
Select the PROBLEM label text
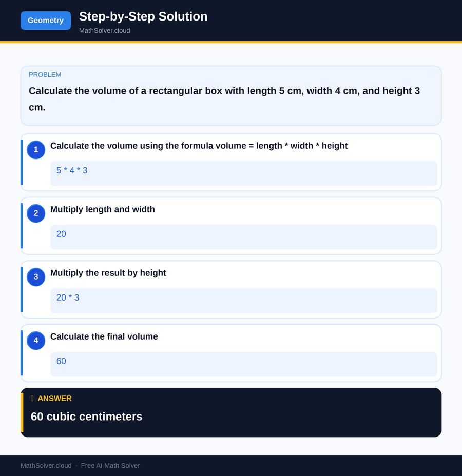(x=45, y=75)
